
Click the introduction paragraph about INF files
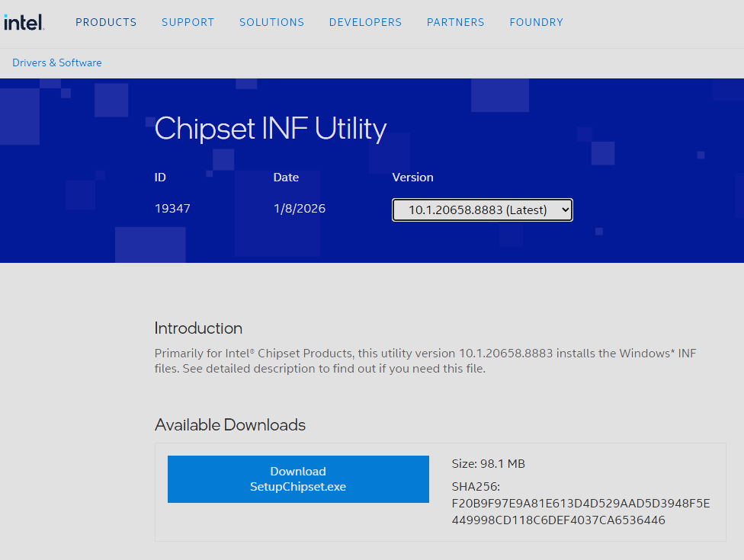[x=425, y=361]
